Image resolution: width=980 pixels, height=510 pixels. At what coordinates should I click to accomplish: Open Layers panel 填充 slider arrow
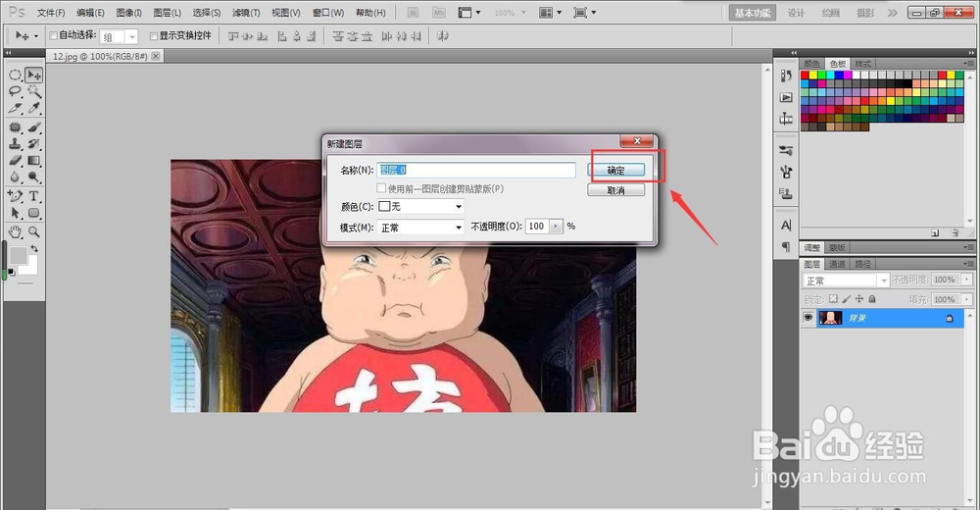(967, 300)
